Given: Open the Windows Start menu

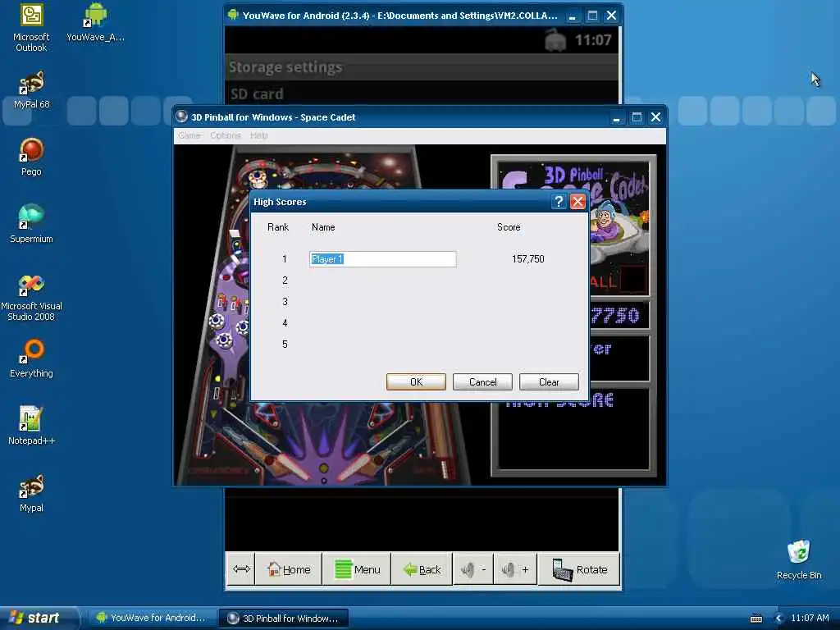Looking at the screenshot, I should [x=38, y=618].
